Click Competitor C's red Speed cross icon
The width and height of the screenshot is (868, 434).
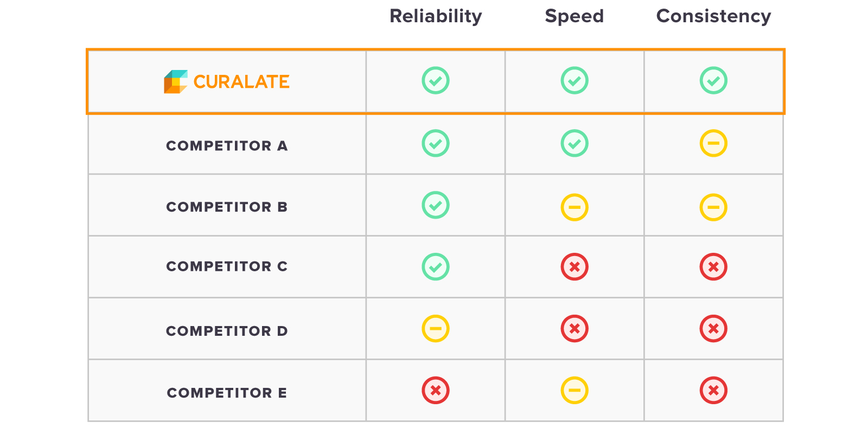pyautogui.click(x=575, y=267)
